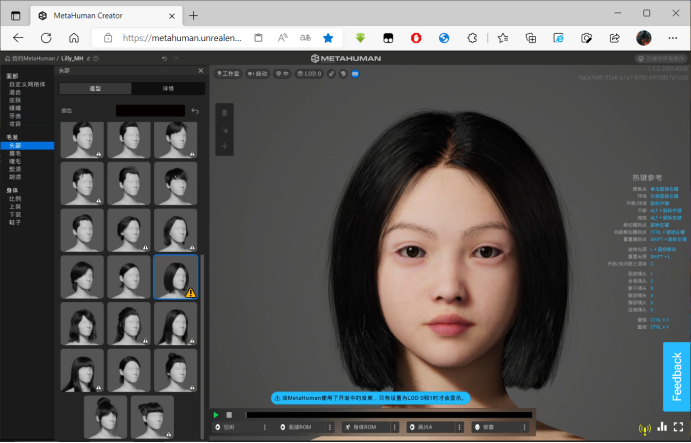The width and height of the screenshot is (691, 443).
Task: Select the 眉毛 item in sidebar
Action: [15, 153]
